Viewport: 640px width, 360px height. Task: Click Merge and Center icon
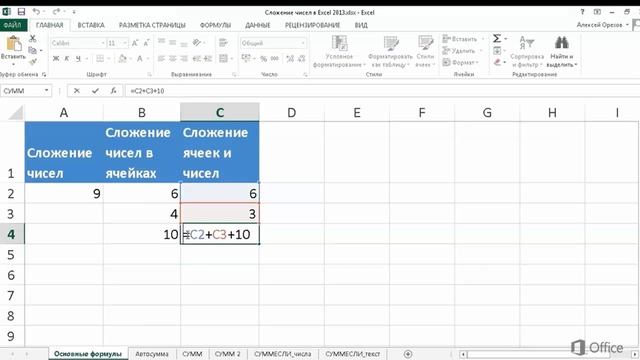click(x=223, y=59)
